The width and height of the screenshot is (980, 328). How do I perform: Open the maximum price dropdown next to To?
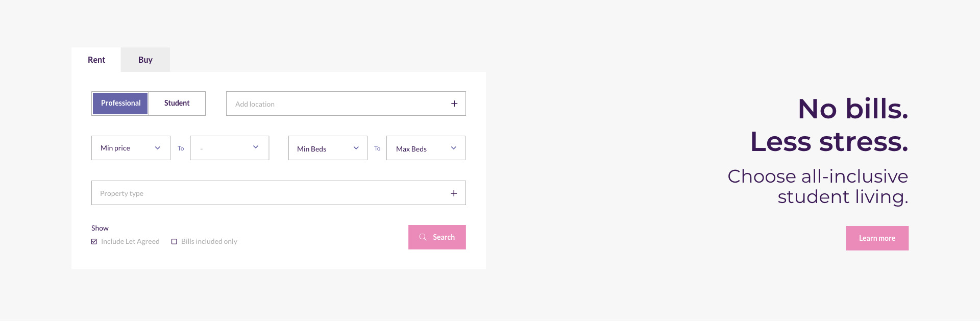(229, 147)
